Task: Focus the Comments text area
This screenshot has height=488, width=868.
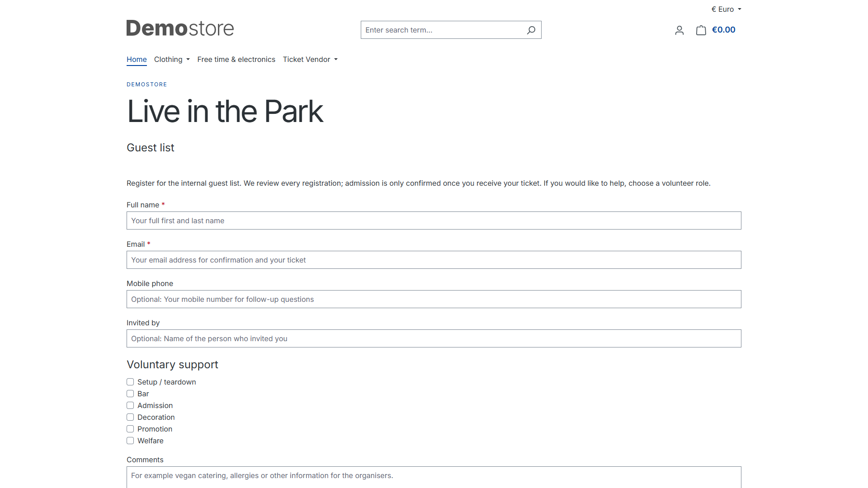Action: pos(434,477)
